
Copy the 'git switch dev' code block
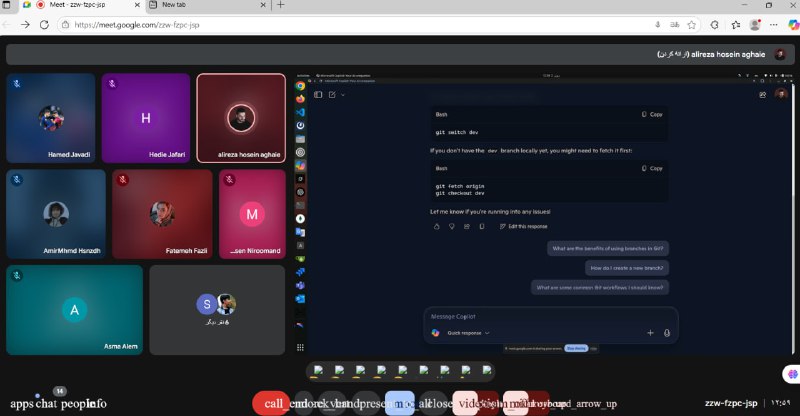[652, 114]
